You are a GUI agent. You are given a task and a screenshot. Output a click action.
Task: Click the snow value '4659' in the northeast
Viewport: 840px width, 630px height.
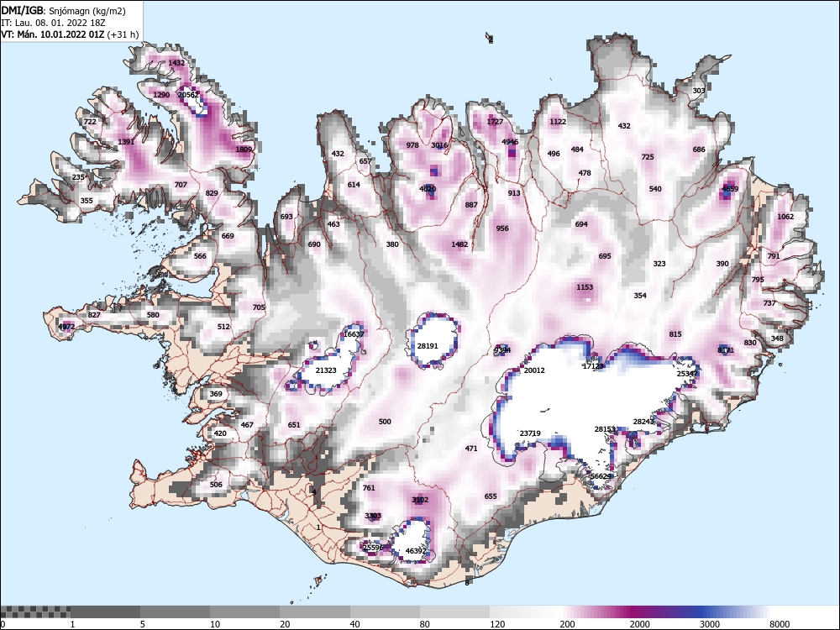point(730,188)
